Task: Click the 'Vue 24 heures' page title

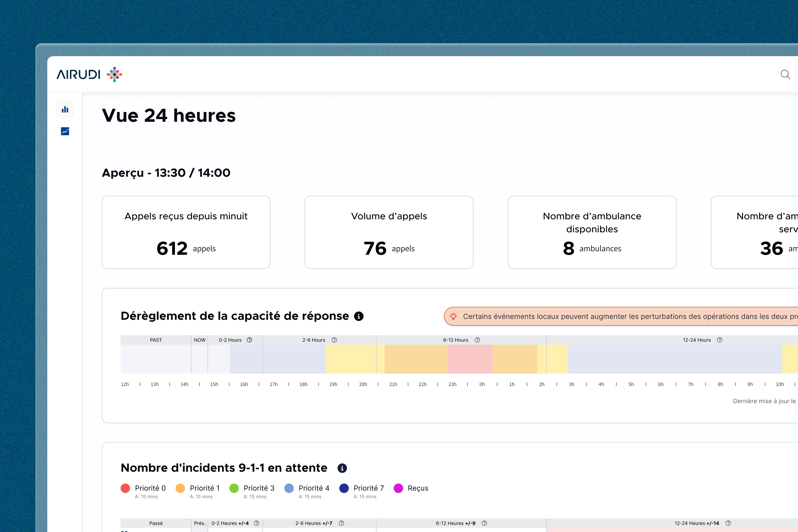Action: coord(169,115)
